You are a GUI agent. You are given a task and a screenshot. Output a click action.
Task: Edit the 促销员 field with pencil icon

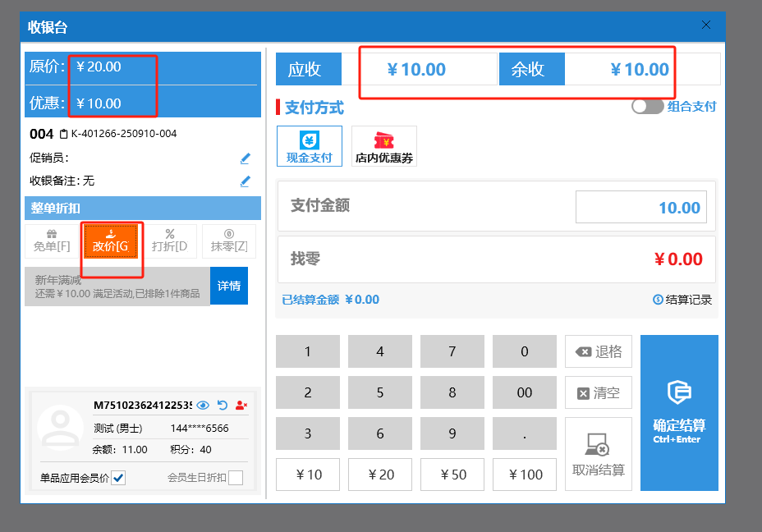(245, 158)
